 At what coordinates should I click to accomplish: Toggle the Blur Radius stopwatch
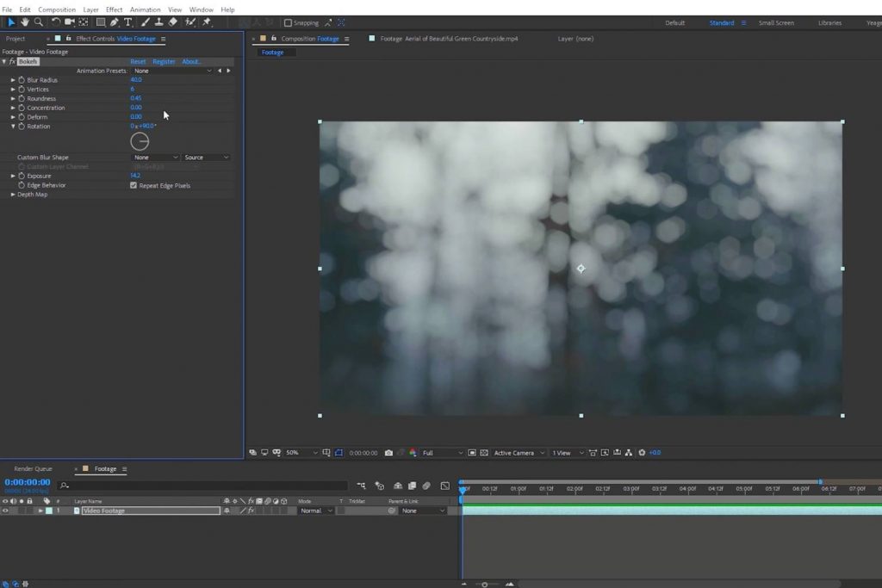pos(22,80)
